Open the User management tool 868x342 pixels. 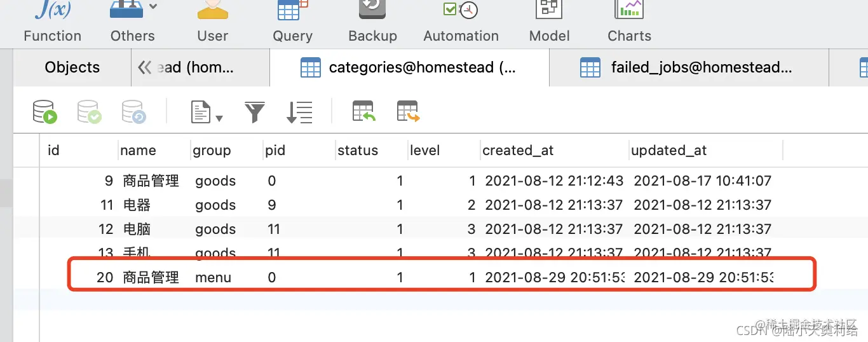pos(212,22)
